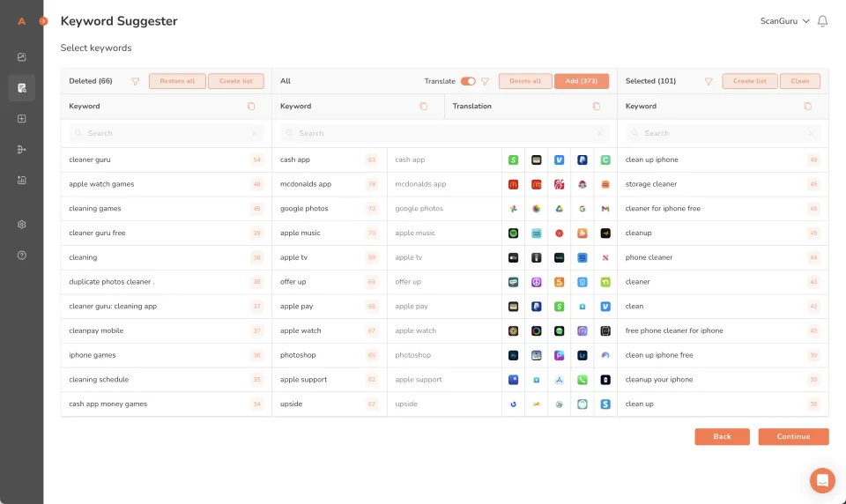Viewport: 846px width, 504px height.
Task: Click last app icon in google photos row
Action: coord(605,209)
